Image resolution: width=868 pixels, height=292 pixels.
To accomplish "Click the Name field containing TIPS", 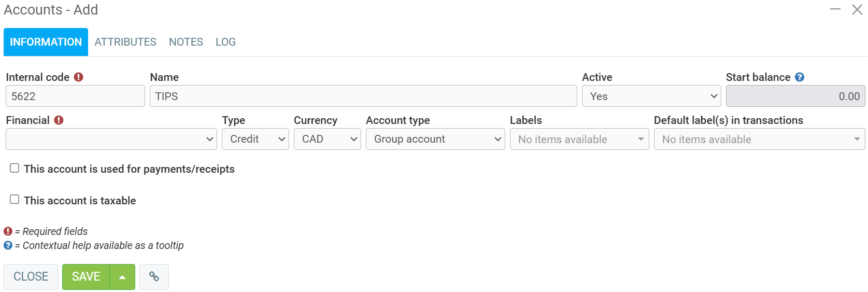I will coord(363,96).
